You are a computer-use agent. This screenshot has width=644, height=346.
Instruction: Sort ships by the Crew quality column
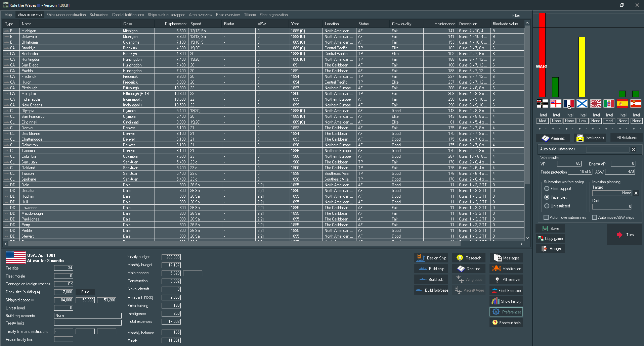[406, 24]
